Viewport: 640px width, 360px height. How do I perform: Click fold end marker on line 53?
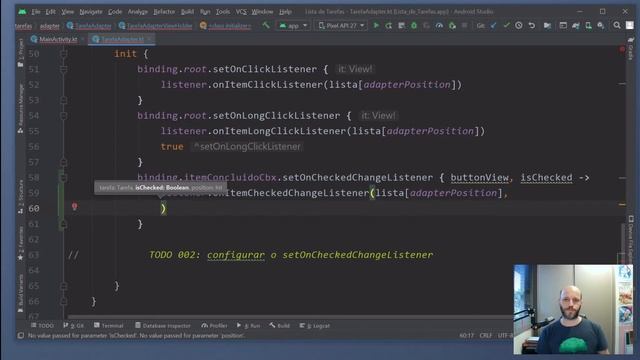(x=63, y=100)
